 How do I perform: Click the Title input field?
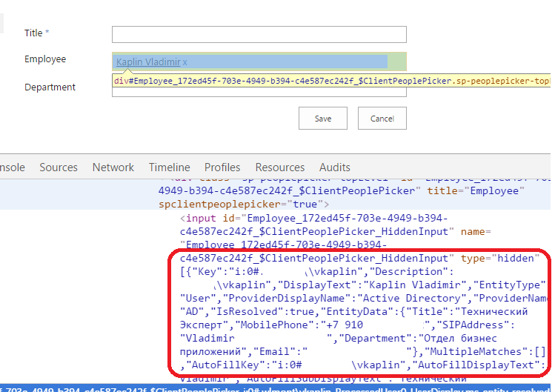pyautogui.click(x=259, y=34)
